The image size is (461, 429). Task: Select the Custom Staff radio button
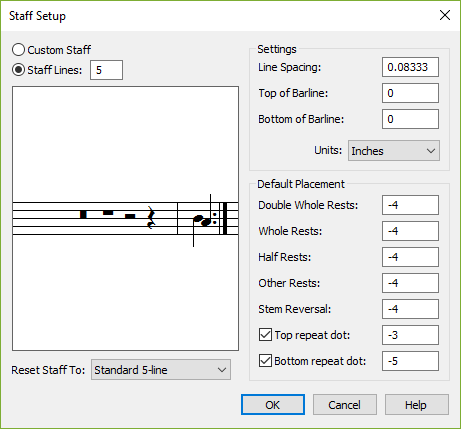pyautogui.click(x=18, y=50)
